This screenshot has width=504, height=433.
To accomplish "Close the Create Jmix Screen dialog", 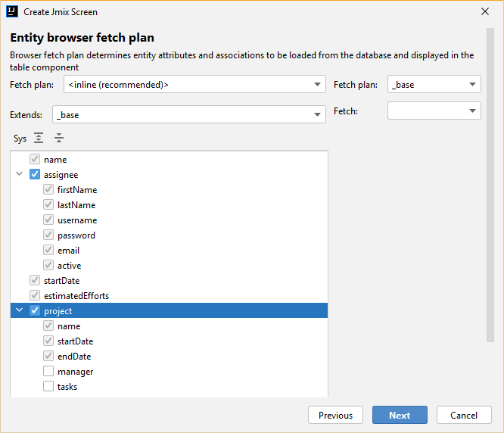I will 485,11.
